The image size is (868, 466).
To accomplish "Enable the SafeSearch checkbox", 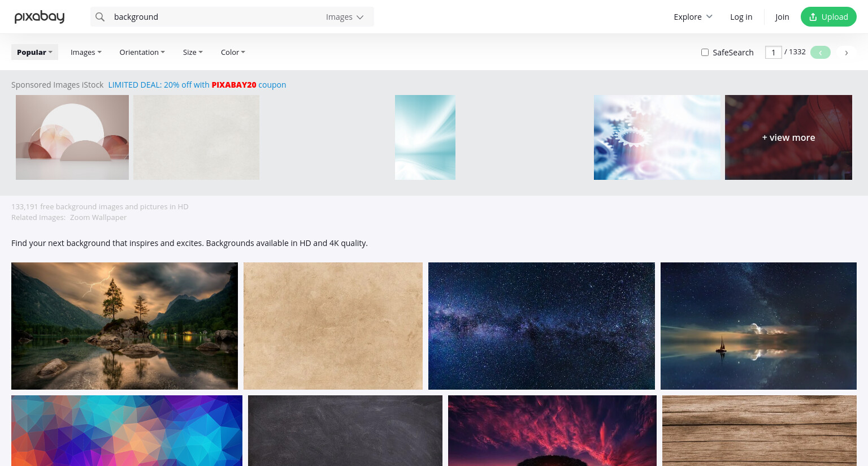I will click(x=705, y=53).
